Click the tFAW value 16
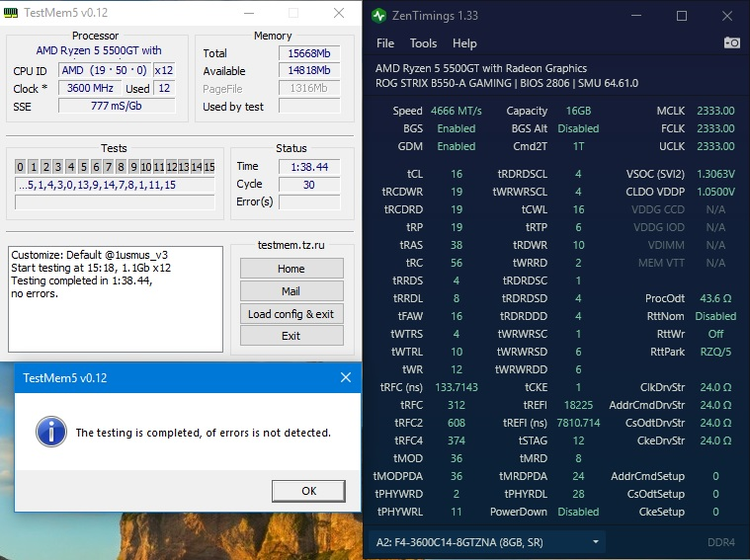Image resolution: width=750 pixels, height=560 pixels. coord(457,316)
